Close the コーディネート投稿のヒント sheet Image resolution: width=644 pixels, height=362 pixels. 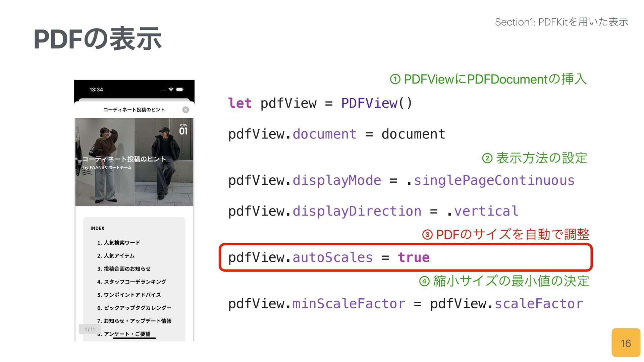[x=185, y=110]
